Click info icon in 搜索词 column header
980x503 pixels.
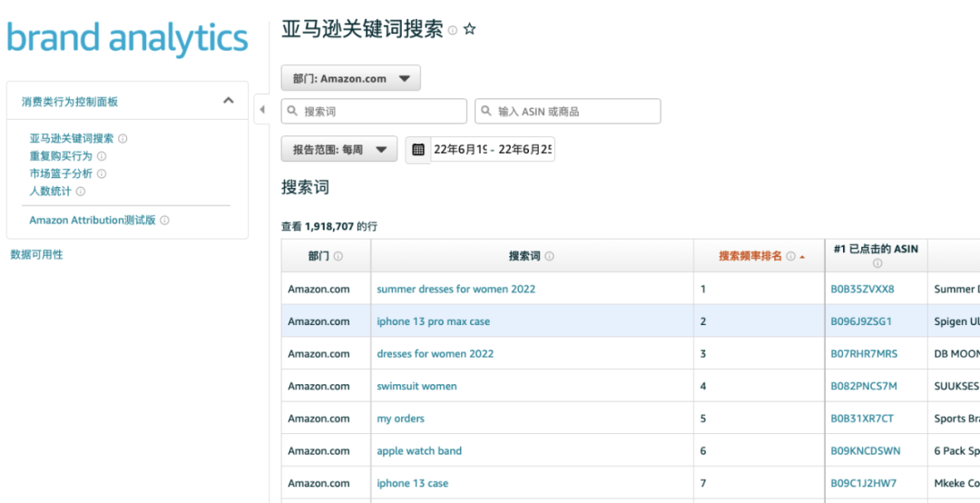click(549, 256)
